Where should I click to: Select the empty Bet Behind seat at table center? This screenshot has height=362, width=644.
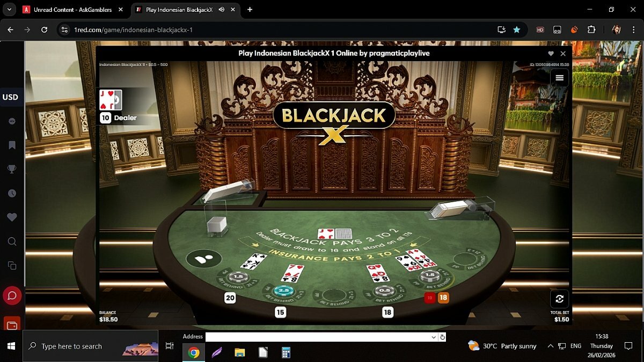[x=333, y=295]
